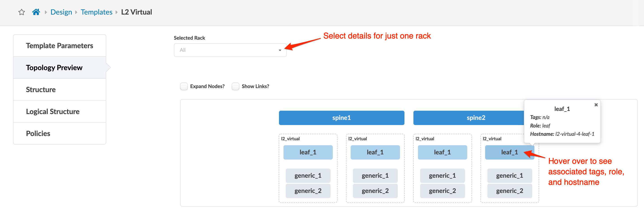Click generic_2 in the last rack

(x=510, y=191)
